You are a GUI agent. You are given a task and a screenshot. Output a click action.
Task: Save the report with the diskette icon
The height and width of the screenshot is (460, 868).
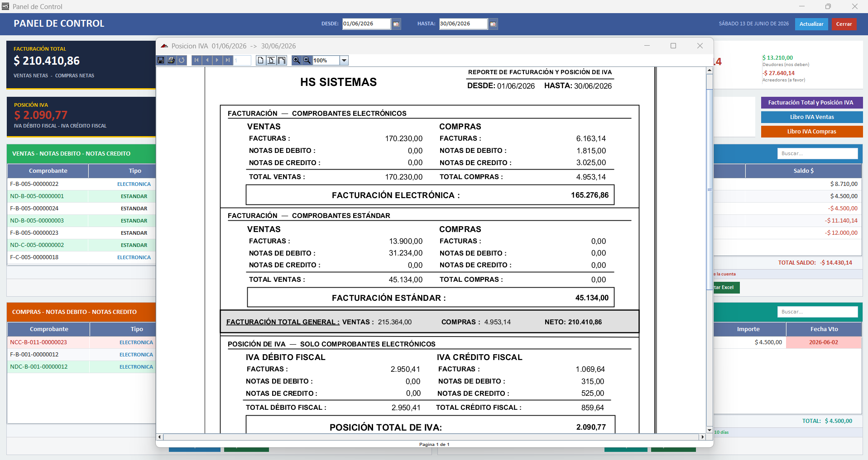(x=161, y=60)
